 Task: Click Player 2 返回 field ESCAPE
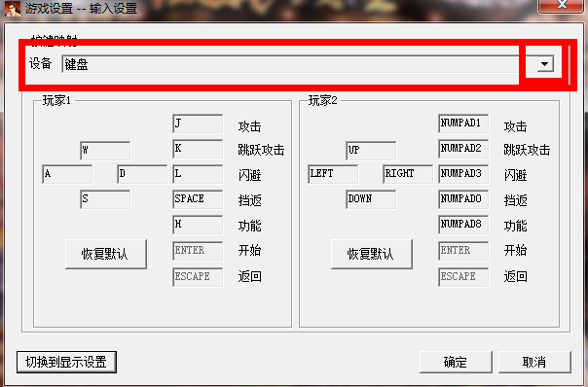pos(463,277)
